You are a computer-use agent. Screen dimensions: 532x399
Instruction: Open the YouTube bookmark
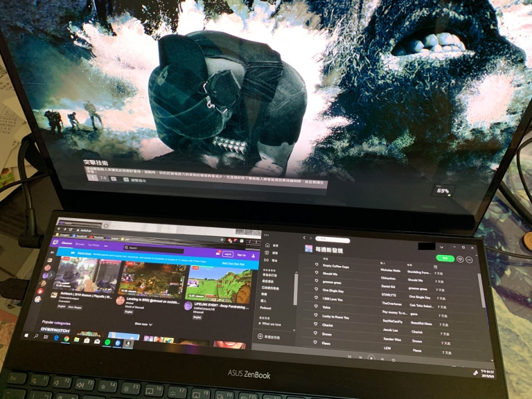click(x=97, y=237)
